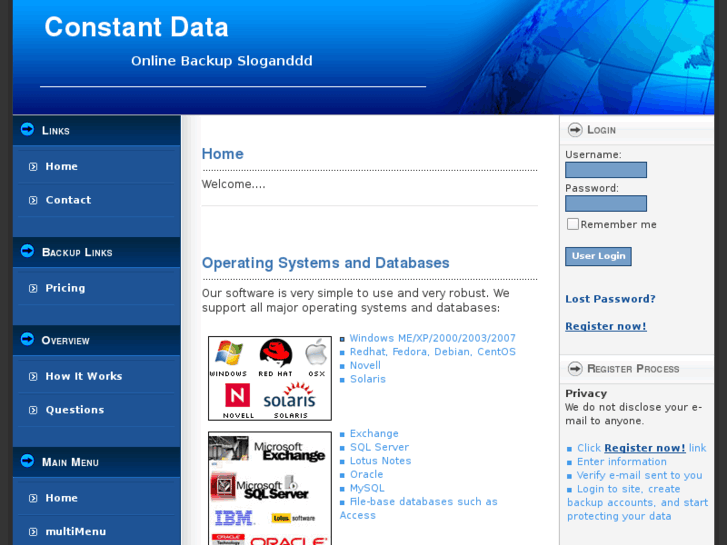This screenshot has height=545, width=727.
Task: Click the Constant Data site title
Action: [137, 27]
